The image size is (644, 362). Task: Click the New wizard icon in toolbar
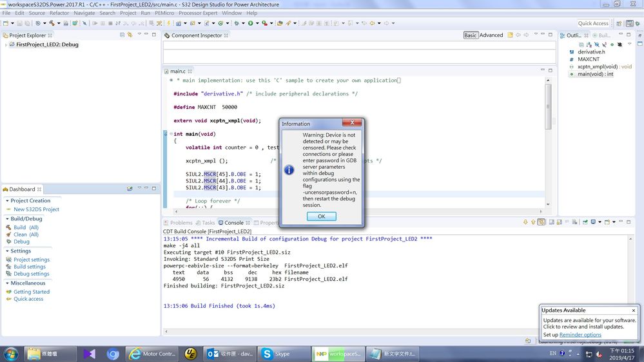pos(6,23)
